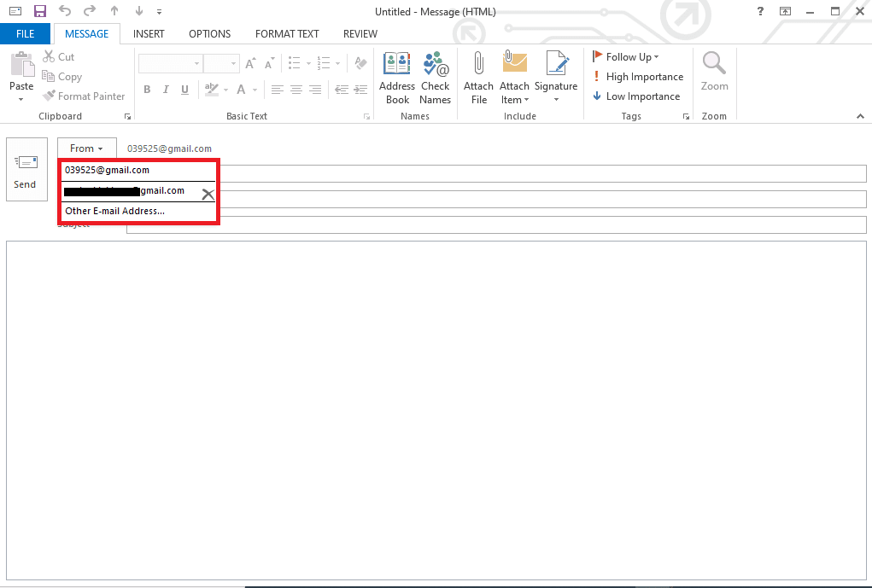Click the Send button
This screenshot has width=872, height=588.
click(x=26, y=169)
